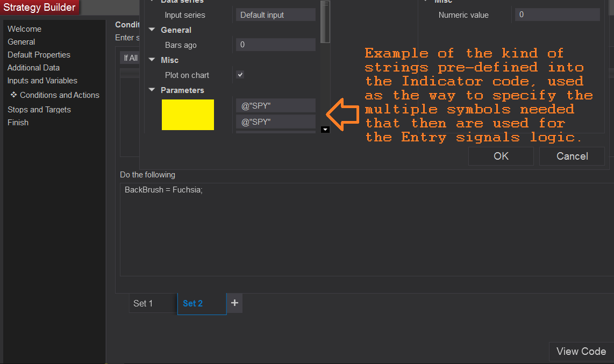Screen dimensions: 614x364
Task: Switch to the Set 2 tab
Action: click(192, 303)
